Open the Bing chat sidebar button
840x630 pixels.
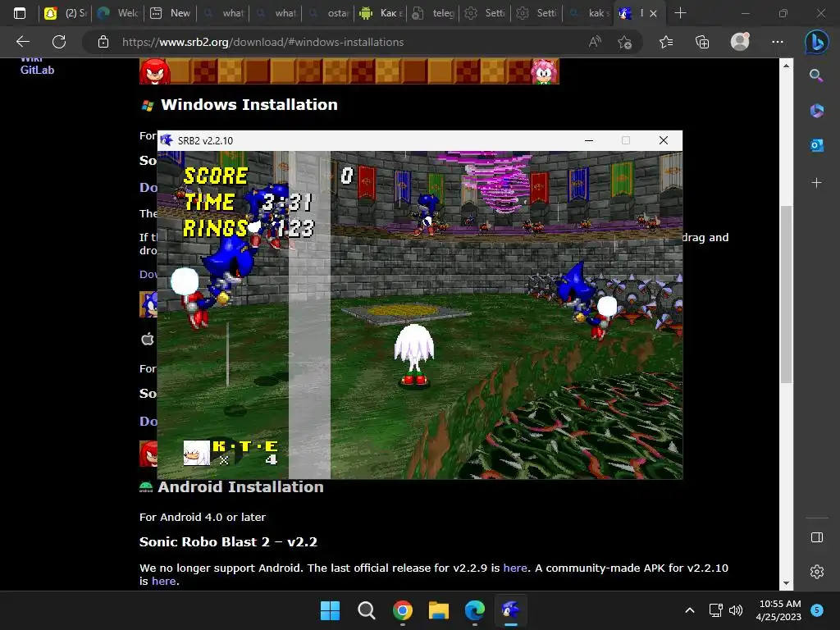click(x=816, y=43)
